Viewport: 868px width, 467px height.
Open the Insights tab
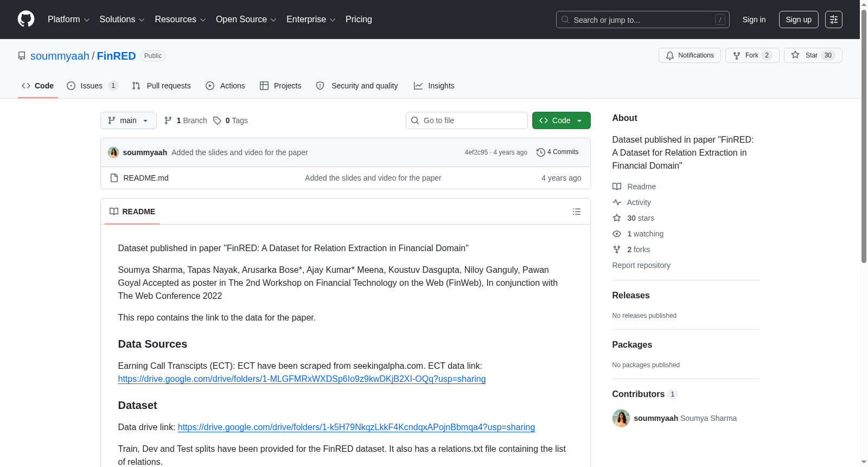[x=434, y=86]
